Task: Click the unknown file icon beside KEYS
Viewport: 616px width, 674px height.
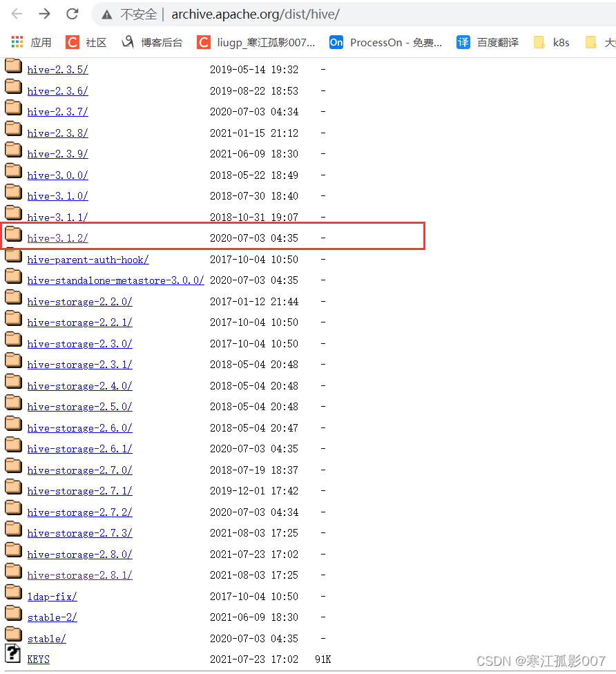Action: coord(13,654)
